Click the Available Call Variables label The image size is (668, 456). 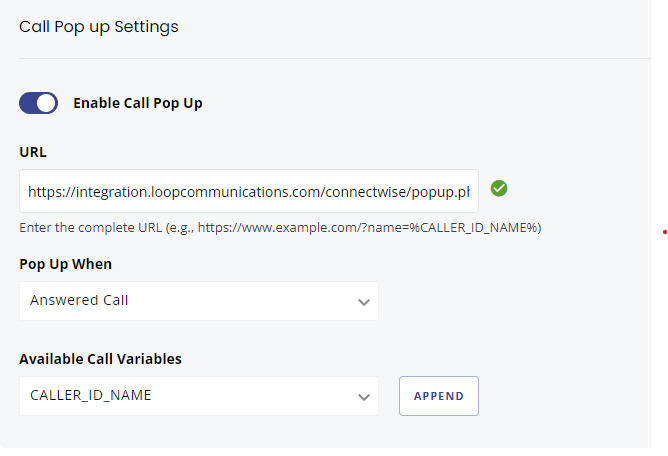[x=100, y=359]
